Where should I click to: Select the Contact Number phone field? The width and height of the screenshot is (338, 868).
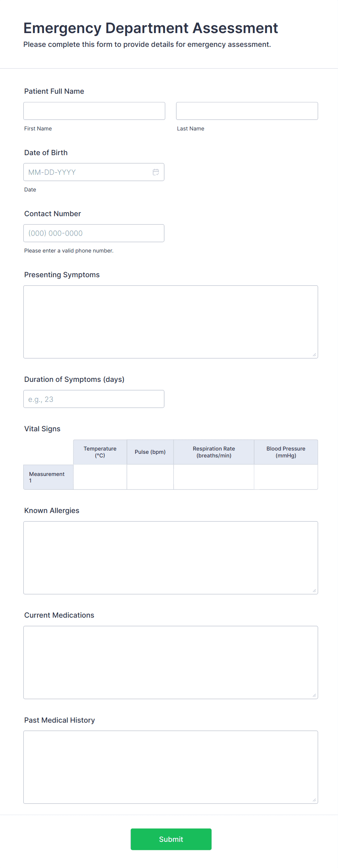point(94,233)
